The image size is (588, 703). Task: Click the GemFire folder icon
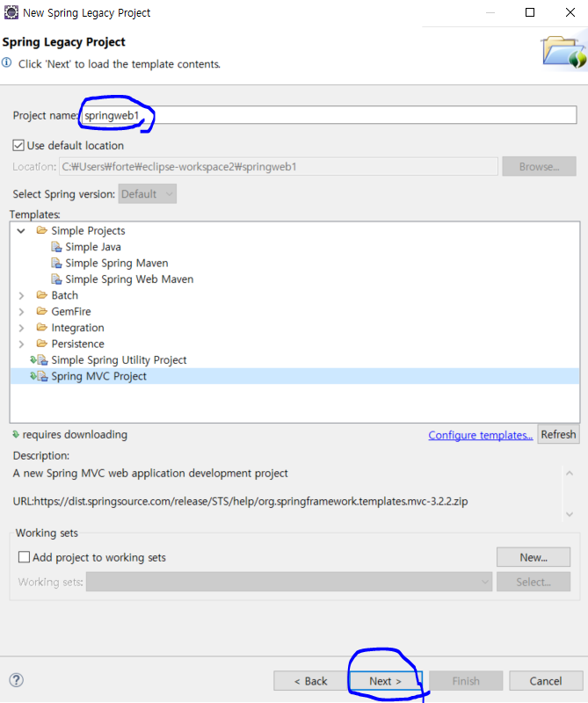[41, 311]
